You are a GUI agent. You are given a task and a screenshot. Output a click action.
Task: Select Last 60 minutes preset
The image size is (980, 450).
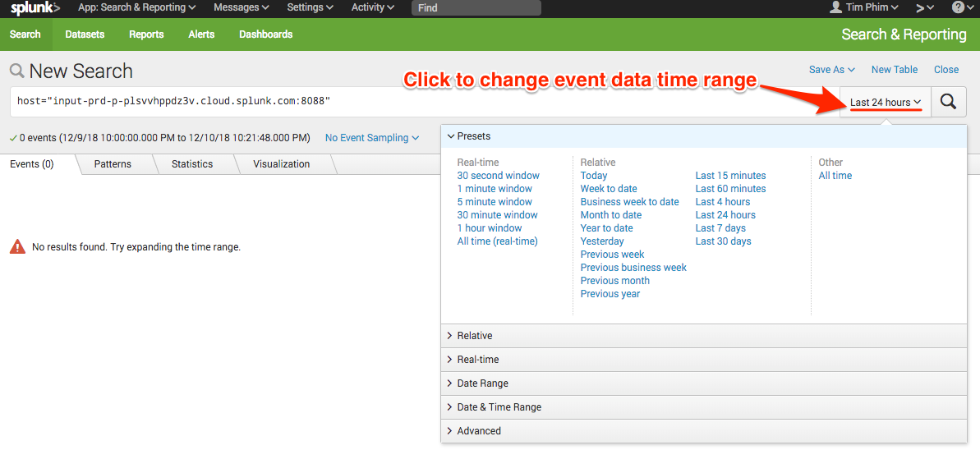coord(730,189)
